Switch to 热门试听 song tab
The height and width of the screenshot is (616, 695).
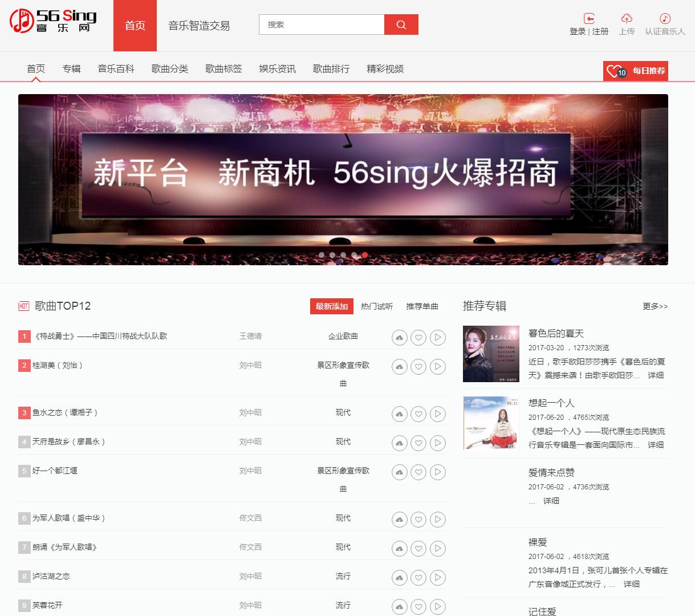point(377,306)
